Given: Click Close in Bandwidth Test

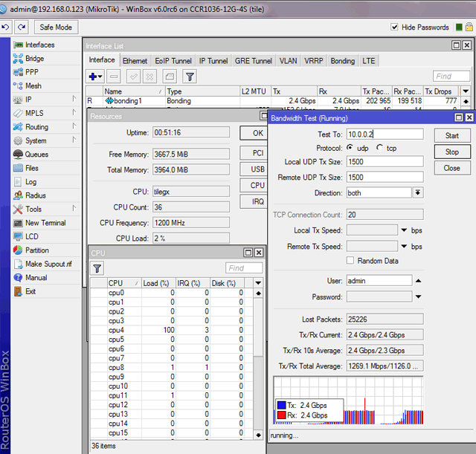Looking at the screenshot, I should coord(452,168).
